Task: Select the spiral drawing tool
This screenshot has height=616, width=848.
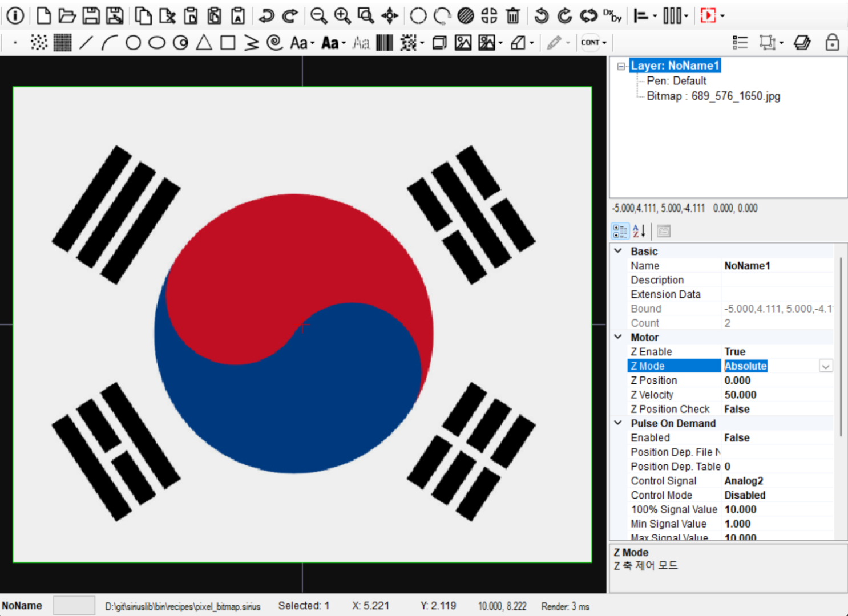Action: coord(275,43)
